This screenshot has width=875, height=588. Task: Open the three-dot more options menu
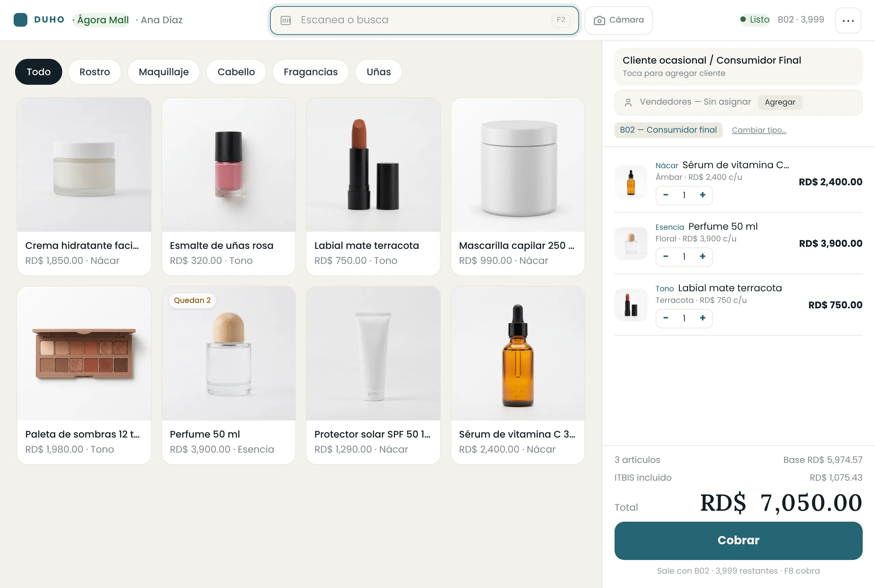848,20
